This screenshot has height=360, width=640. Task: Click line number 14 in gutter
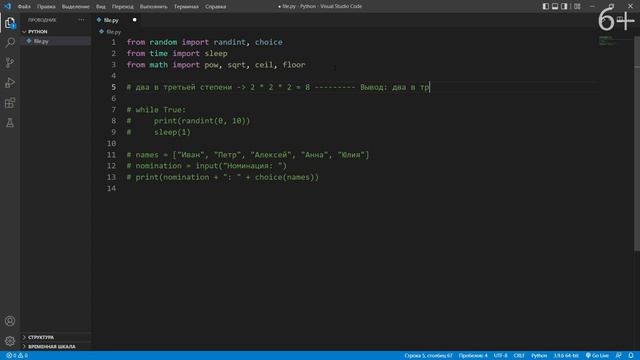click(111, 188)
